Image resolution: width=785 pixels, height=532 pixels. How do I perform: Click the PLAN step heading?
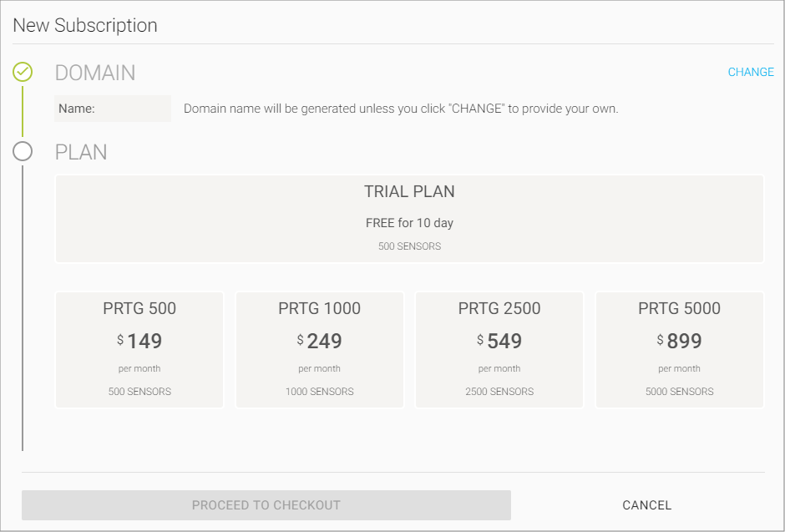(81, 152)
